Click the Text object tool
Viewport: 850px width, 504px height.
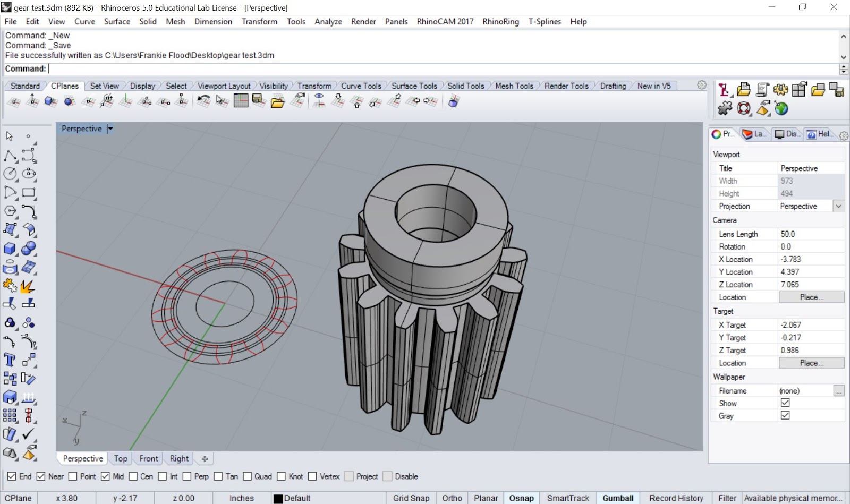point(10,360)
